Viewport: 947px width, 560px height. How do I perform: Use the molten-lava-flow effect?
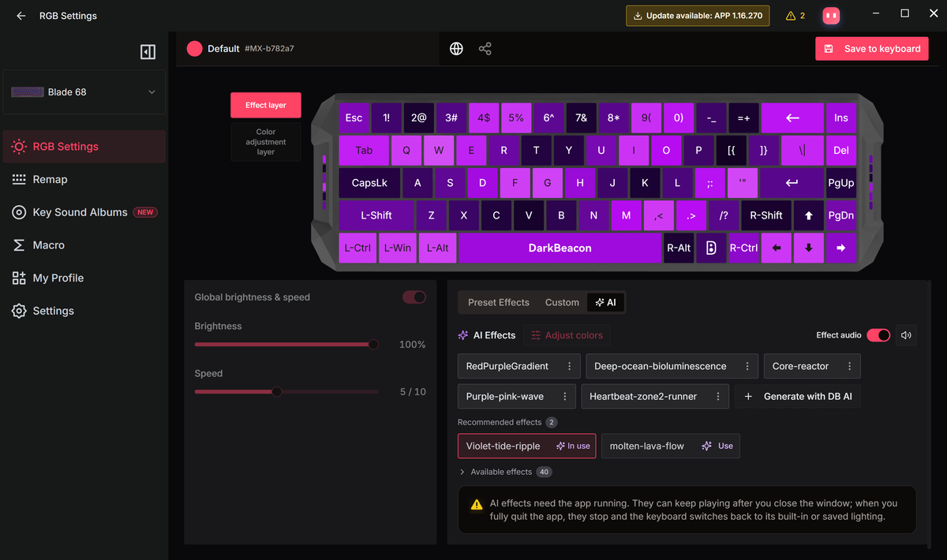[x=717, y=446]
